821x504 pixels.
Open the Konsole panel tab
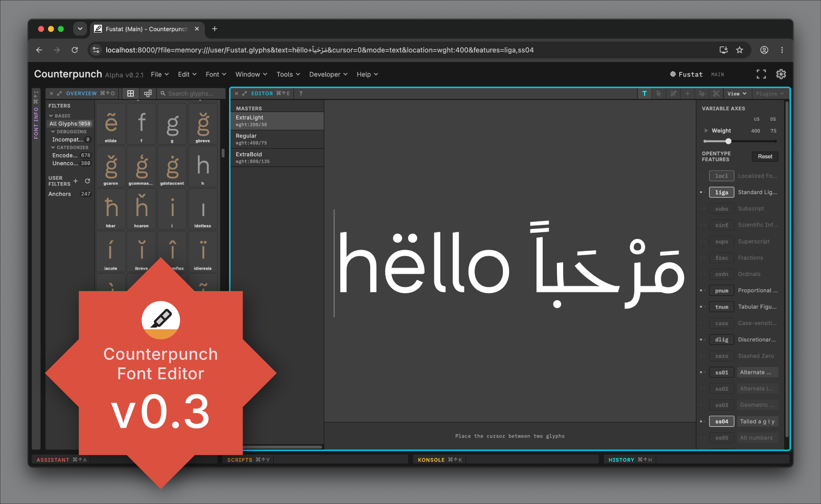(x=440, y=460)
